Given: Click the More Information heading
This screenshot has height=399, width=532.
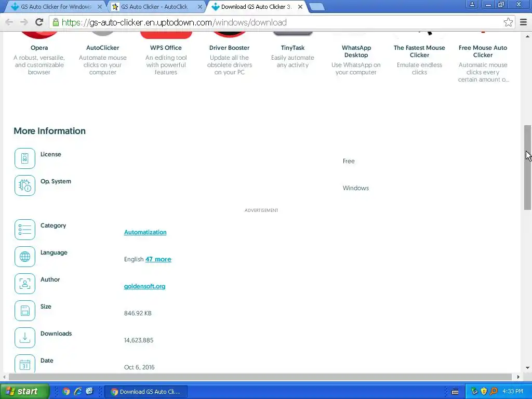Looking at the screenshot, I should (49, 131).
